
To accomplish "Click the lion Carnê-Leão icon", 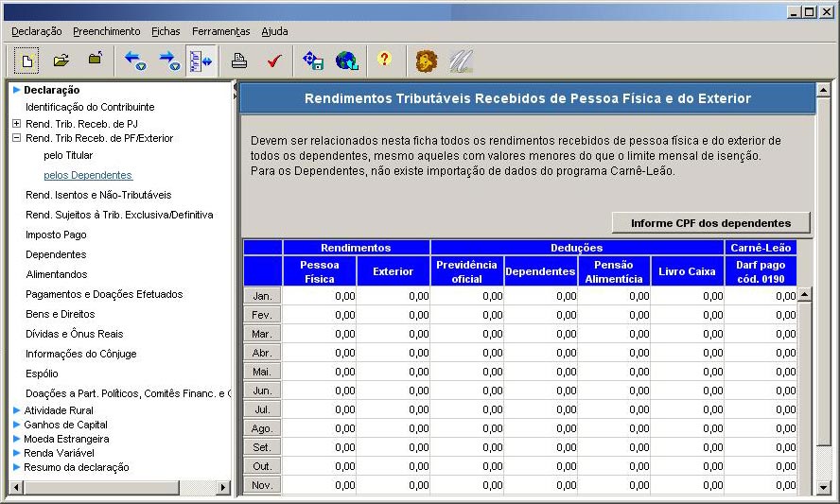I will pyautogui.click(x=427, y=61).
